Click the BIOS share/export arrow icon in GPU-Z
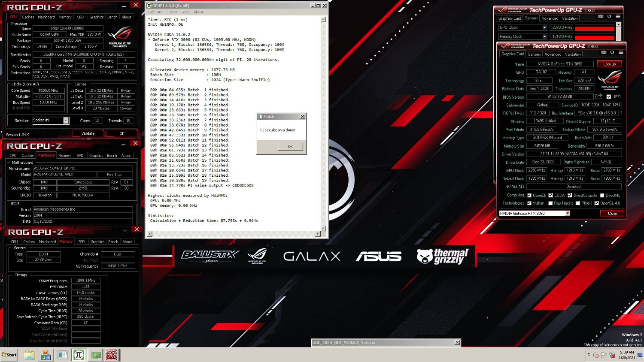Screen dimensions: 644x362 [599, 97]
